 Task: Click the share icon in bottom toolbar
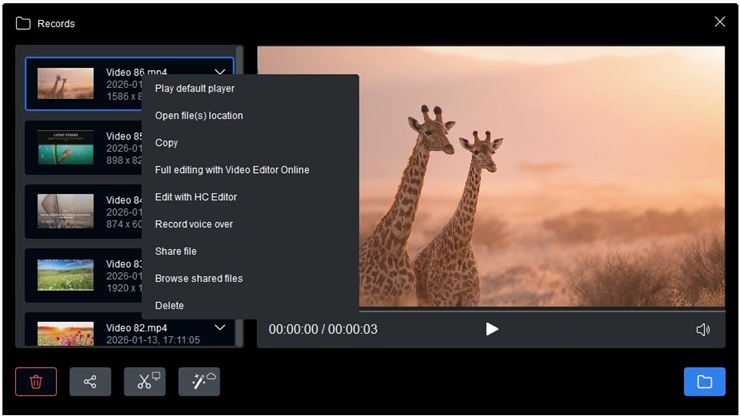90,382
